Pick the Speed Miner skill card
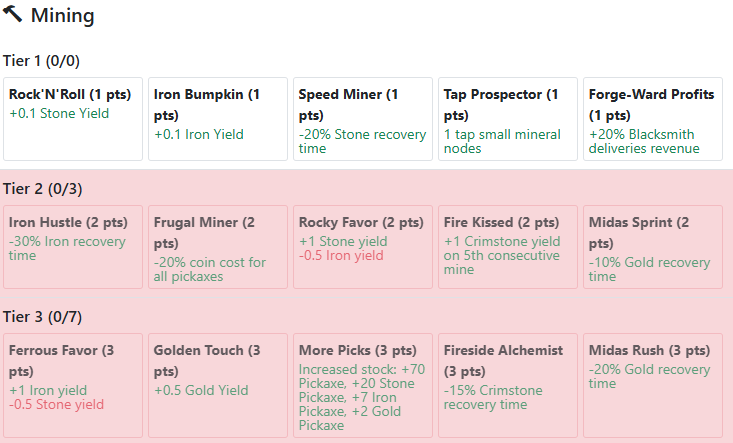 (x=363, y=119)
